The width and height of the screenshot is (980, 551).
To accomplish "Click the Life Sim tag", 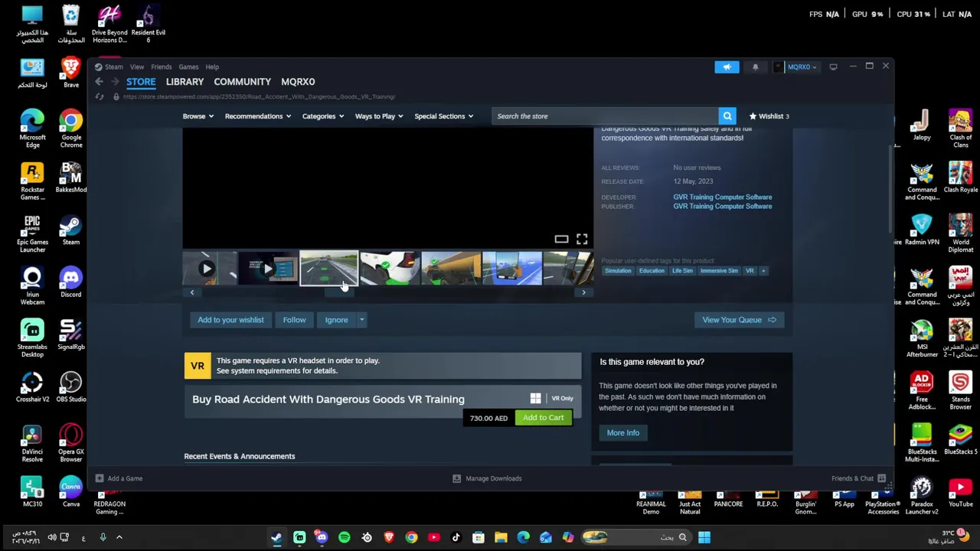I will [x=682, y=271].
